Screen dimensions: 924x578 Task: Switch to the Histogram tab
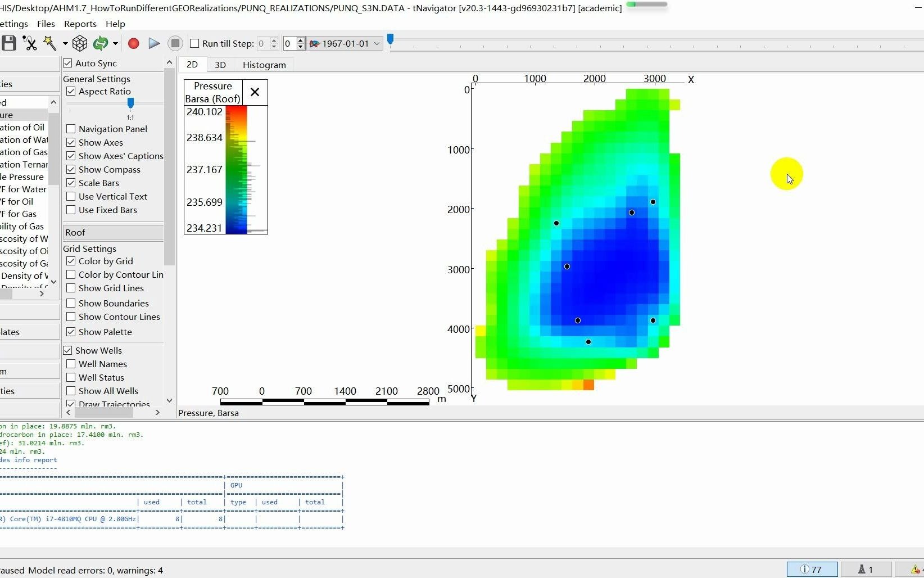tap(264, 65)
